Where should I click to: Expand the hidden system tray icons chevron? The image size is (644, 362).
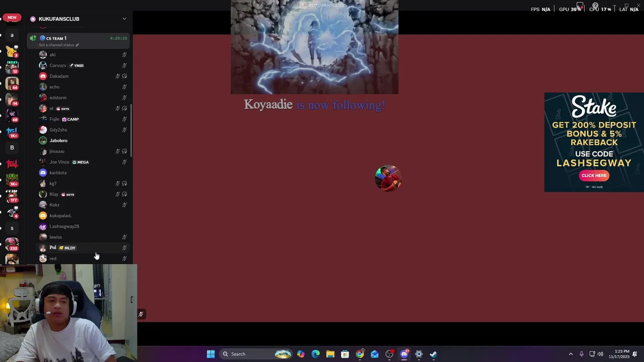[571, 354]
